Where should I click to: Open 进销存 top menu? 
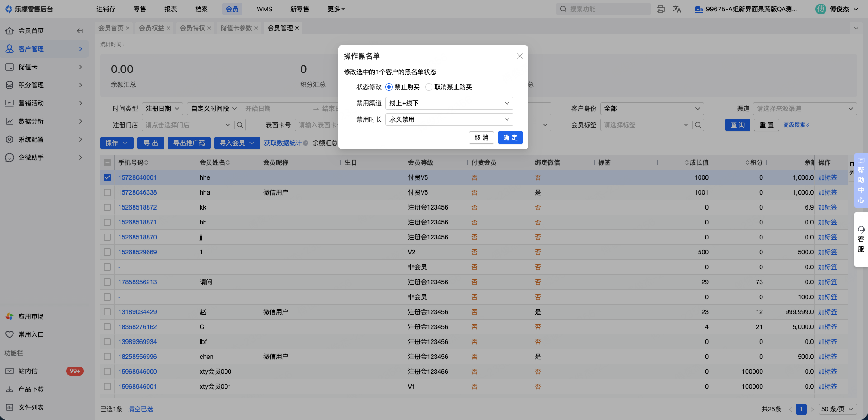106,9
